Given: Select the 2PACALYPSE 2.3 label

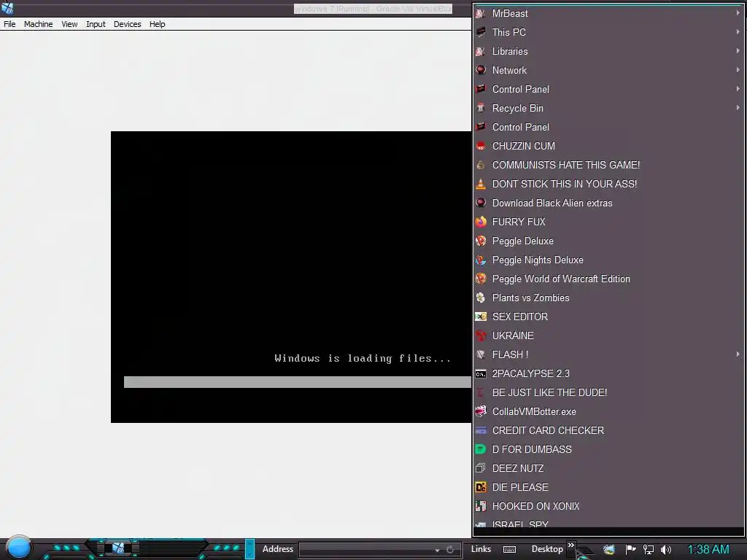Looking at the screenshot, I should coord(531,373).
